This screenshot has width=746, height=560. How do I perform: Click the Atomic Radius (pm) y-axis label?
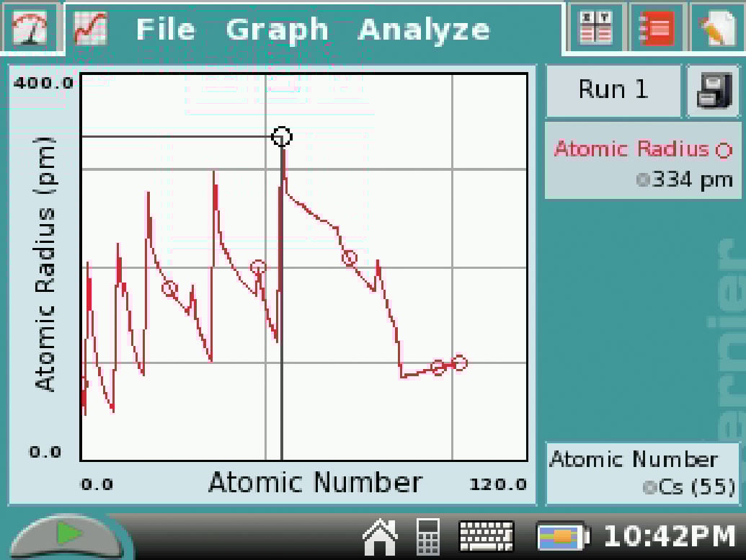click(45, 264)
